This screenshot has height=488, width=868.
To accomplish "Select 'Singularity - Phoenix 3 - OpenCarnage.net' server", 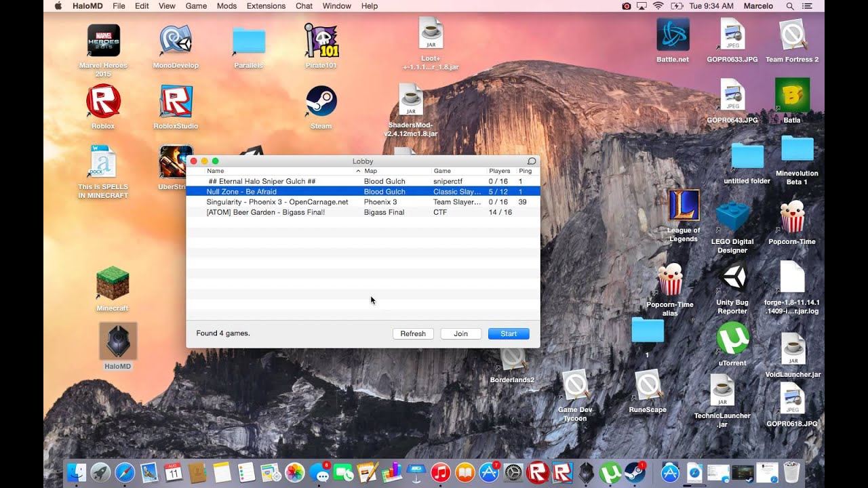I will (x=363, y=202).
